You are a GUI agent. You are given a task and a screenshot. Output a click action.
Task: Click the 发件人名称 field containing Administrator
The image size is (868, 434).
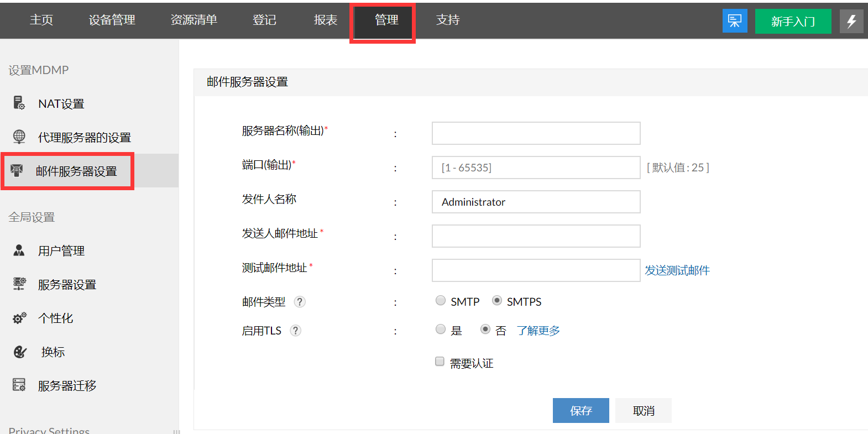point(536,202)
